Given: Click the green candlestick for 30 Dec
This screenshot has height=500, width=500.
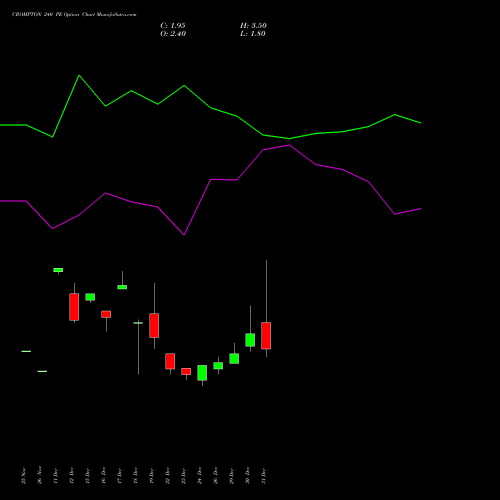Looking at the screenshot, I should point(250,340).
